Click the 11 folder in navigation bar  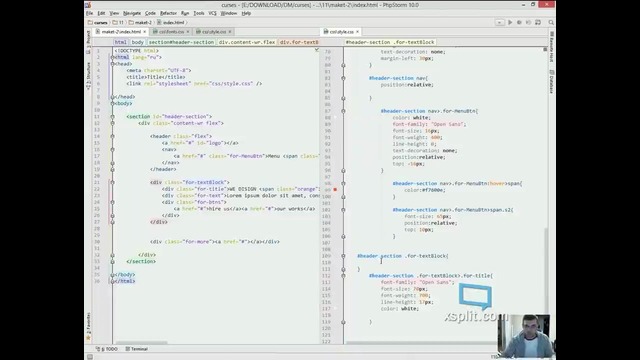tap(118, 22)
